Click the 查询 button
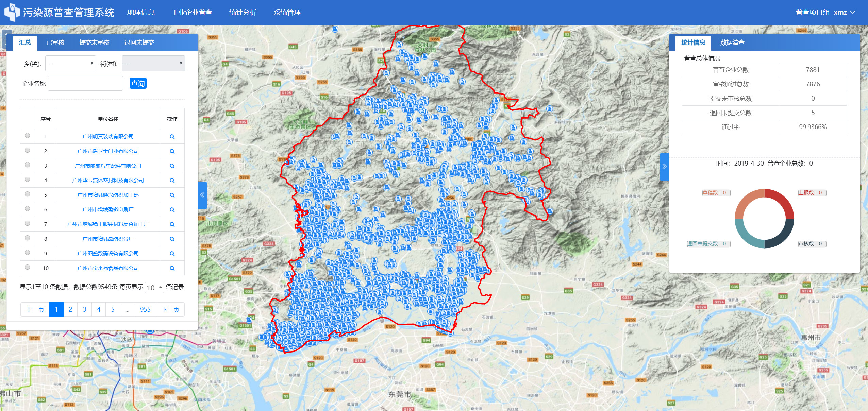868x411 pixels. pos(138,83)
